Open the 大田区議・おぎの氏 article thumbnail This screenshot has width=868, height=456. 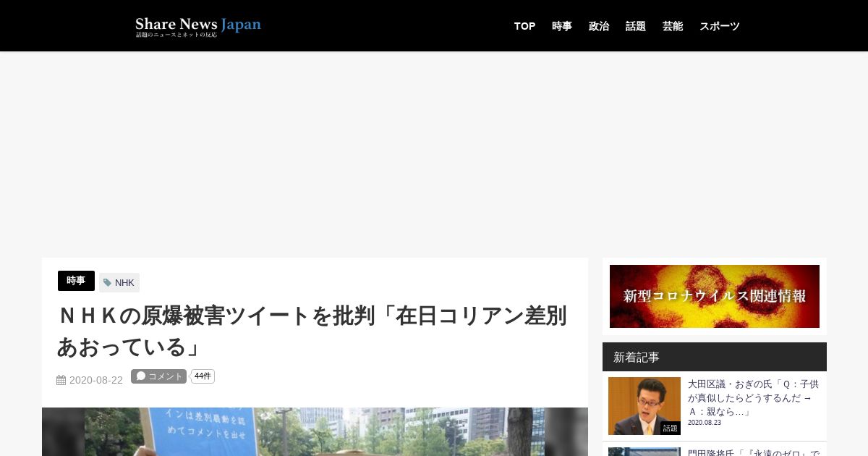644,406
